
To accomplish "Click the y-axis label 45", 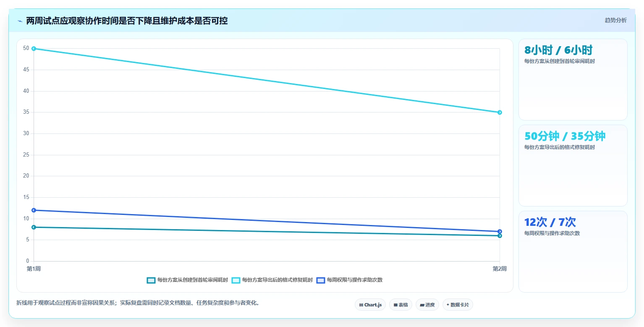I will tap(26, 70).
